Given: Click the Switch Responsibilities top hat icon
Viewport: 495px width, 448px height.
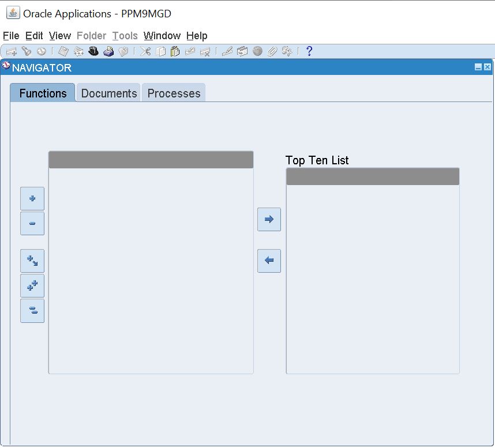Looking at the screenshot, I should 93,51.
